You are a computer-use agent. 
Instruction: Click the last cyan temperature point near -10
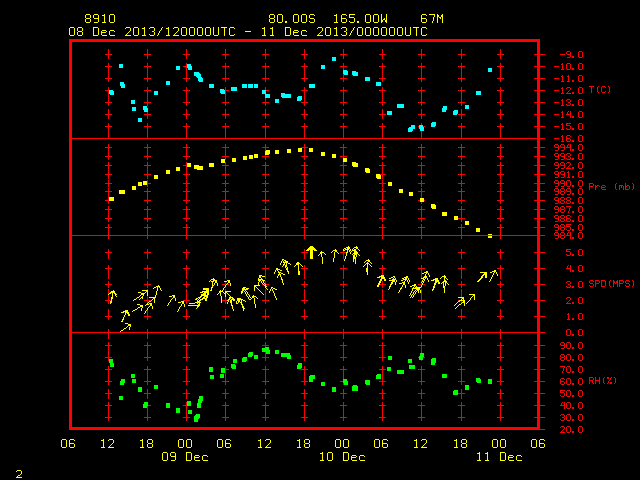pos(490,70)
